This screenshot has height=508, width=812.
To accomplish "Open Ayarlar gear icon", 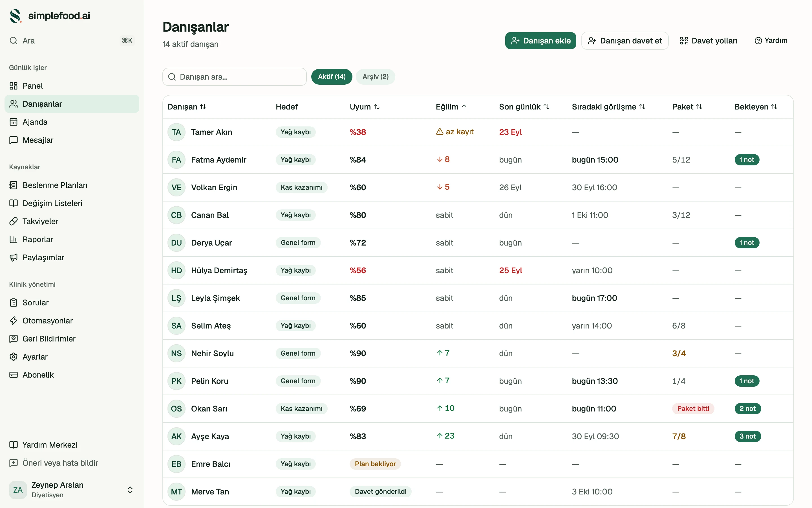I will (14, 357).
